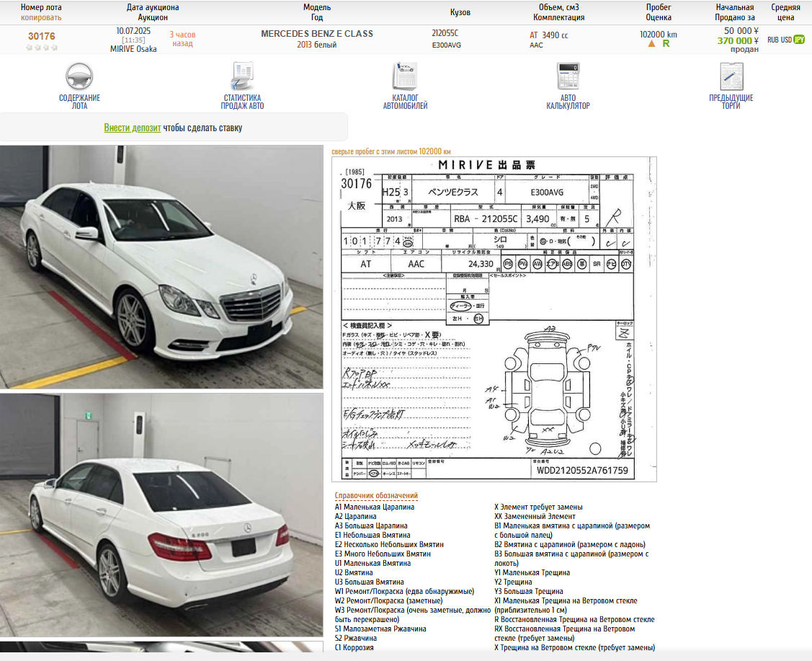Screen dimensions: 812x661
Task: Click the Внести депозит link
Action: 132,128
